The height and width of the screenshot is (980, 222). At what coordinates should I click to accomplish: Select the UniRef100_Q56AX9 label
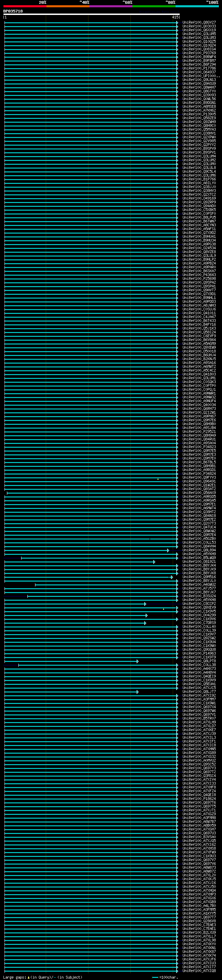pyautogui.click(x=199, y=493)
